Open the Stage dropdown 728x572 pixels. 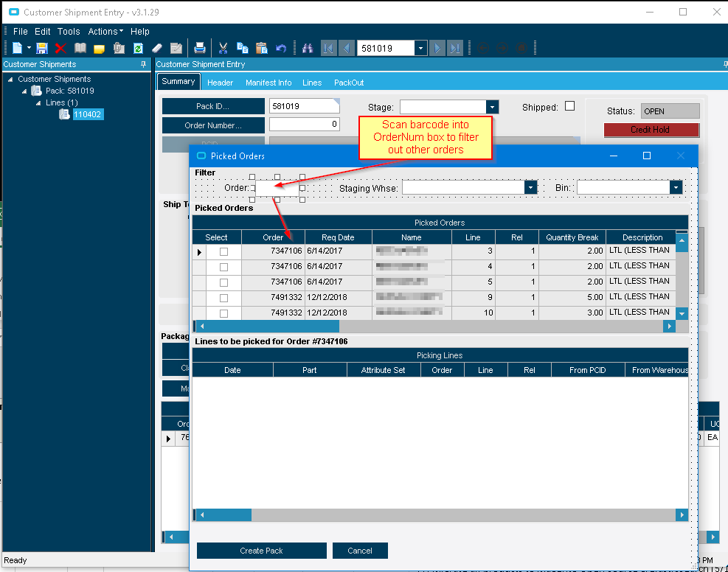coord(492,107)
